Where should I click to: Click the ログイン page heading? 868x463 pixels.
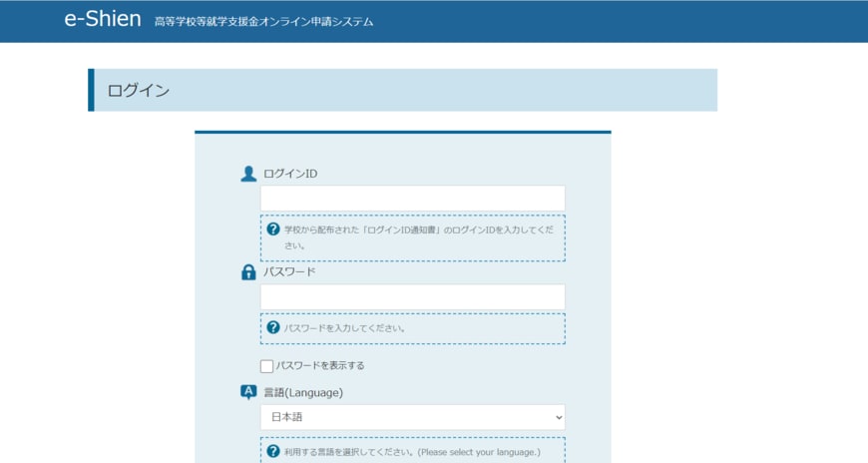click(139, 91)
